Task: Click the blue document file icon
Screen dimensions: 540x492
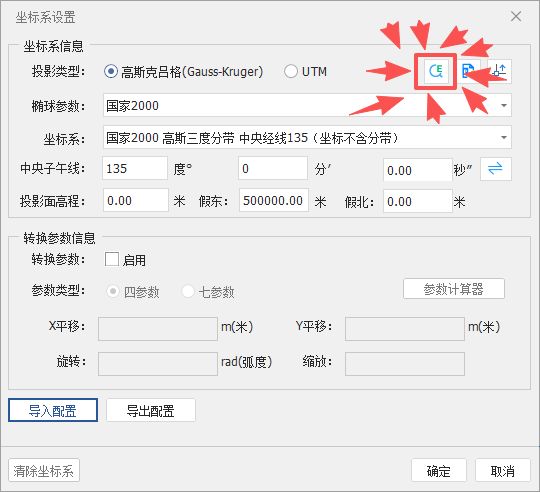Action: pos(468,71)
